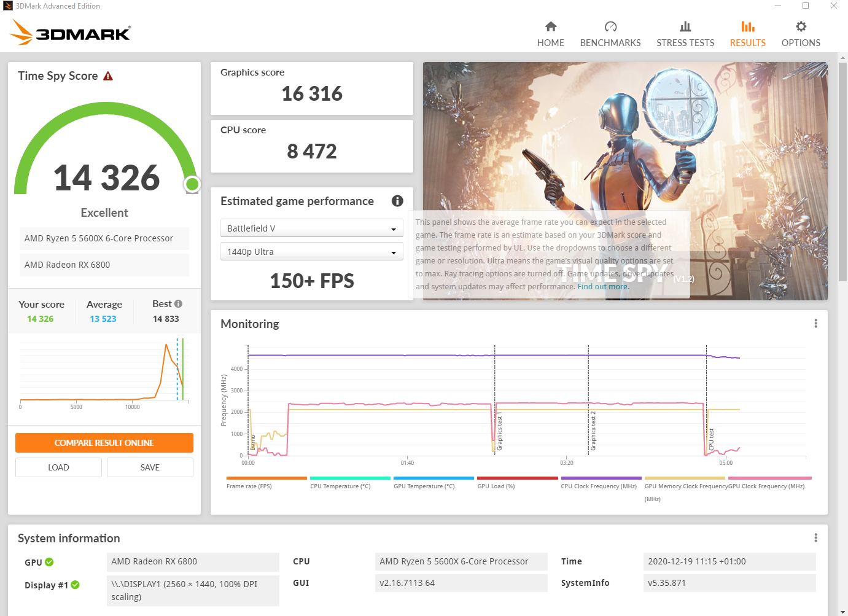The width and height of the screenshot is (848, 616).
Task: Click the GUI version v2.16.7113 64
Action: [461, 583]
